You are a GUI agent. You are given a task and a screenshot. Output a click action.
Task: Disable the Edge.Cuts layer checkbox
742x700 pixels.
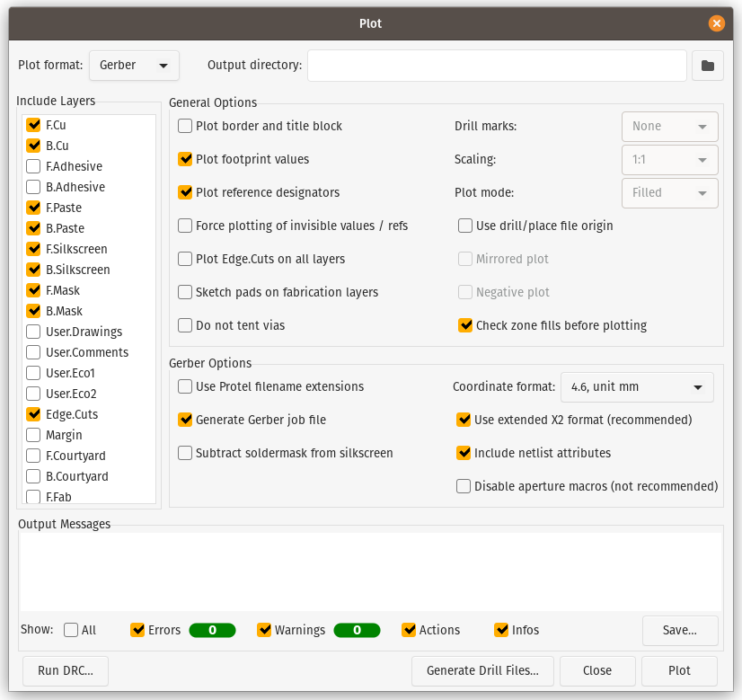click(x=33, y=415)
